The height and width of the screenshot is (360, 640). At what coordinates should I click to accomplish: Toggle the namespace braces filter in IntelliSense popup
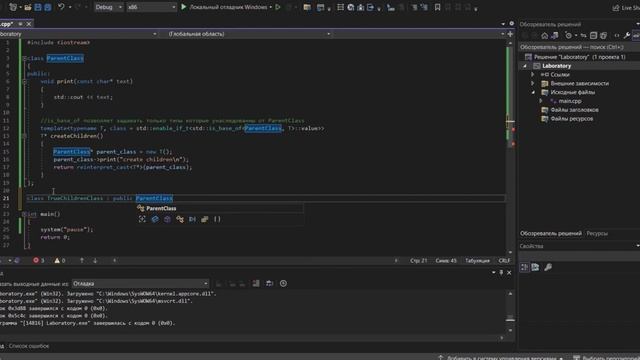pos(217,219)
